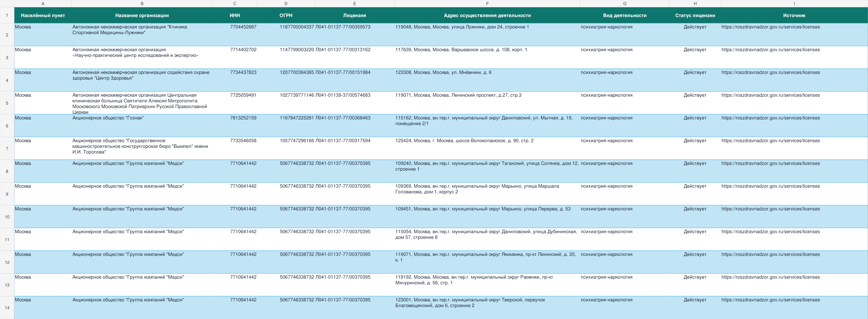Select column A header
The width and height of the screenshot is (868, 319).
click(x=43, y=3)
